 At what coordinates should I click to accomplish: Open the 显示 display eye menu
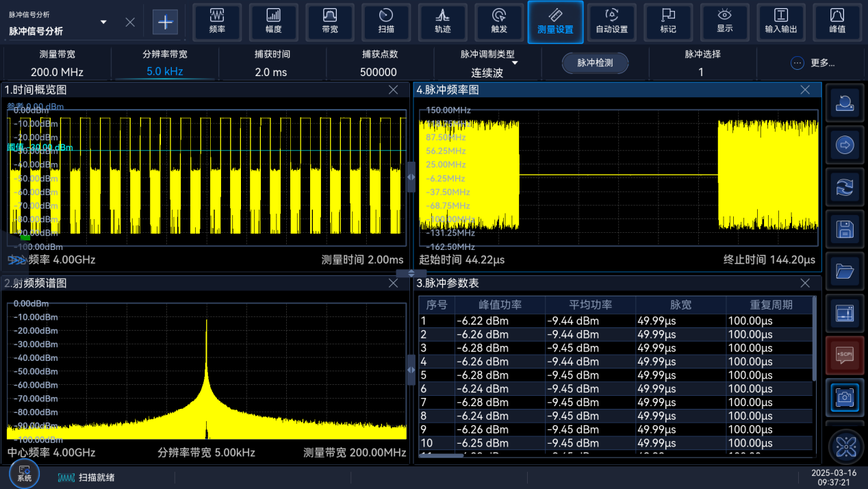pos(724,22)
